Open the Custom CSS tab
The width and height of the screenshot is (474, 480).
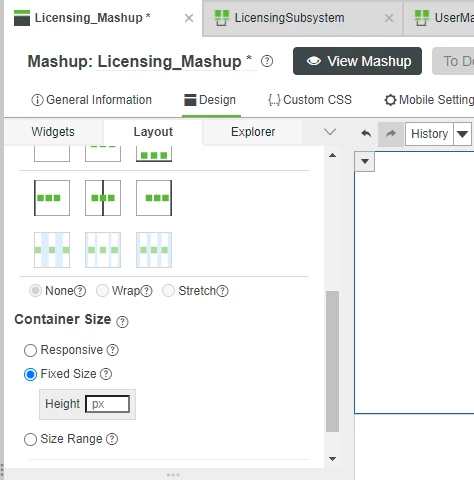click(310, 100)
